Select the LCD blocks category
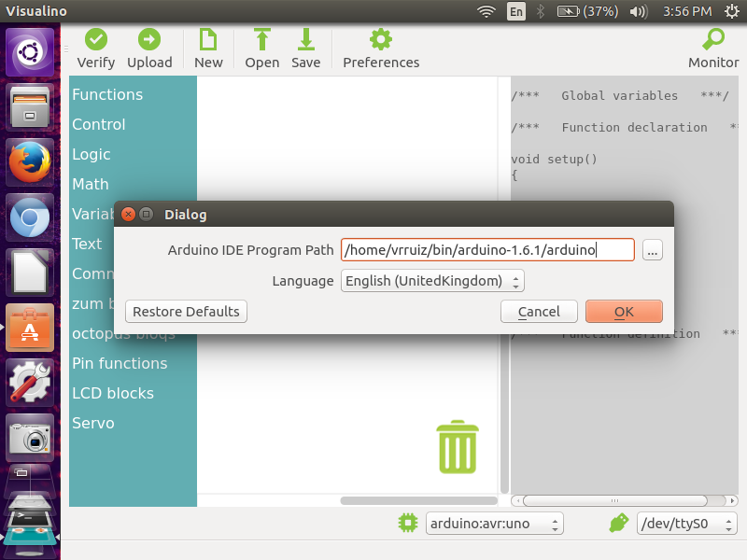 (x=113, y=393)
